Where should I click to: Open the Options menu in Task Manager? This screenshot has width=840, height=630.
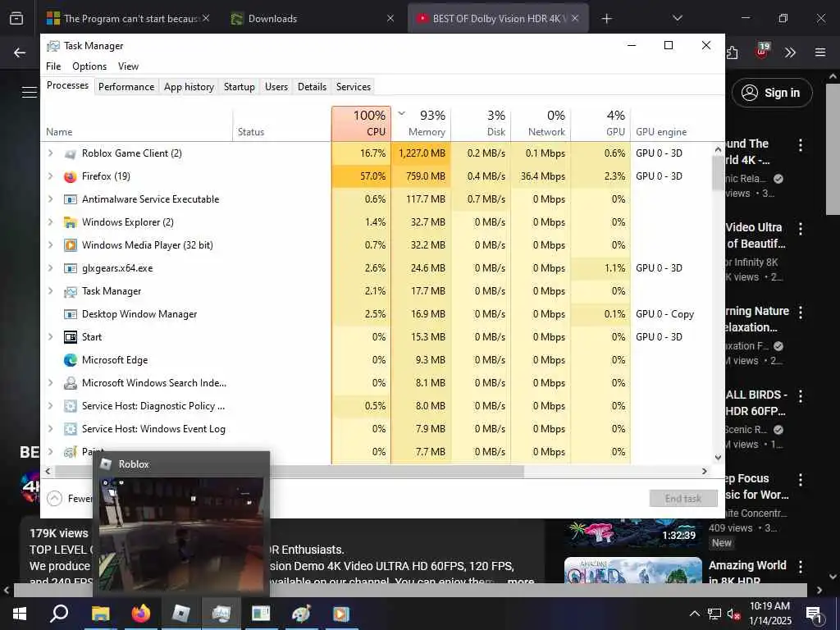pos(89,66)
